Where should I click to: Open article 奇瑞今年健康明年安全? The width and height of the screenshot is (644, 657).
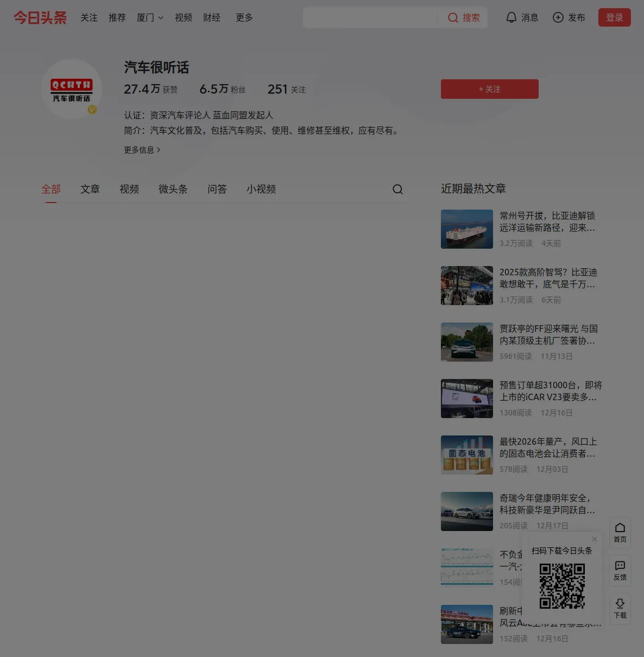pos(547,504)
